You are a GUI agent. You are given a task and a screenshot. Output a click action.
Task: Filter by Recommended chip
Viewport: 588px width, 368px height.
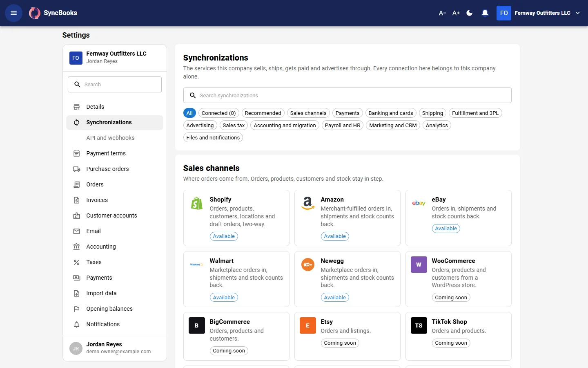pos(263,113)
